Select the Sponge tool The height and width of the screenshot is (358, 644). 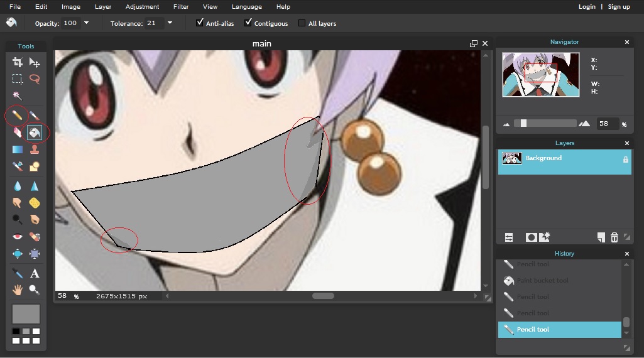pyautogui.click(x=35, y=203)
